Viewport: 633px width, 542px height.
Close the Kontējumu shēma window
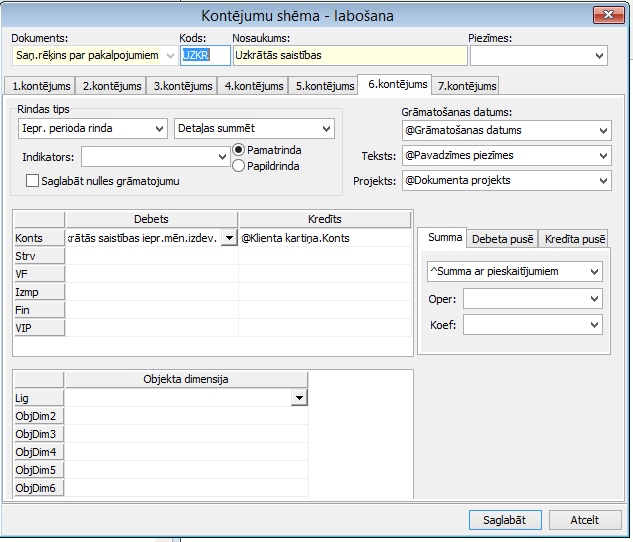(x=603, y=15)
